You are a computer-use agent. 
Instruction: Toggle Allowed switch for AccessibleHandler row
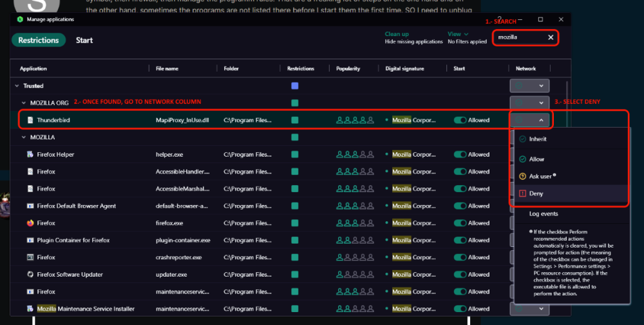pos(460,172)
